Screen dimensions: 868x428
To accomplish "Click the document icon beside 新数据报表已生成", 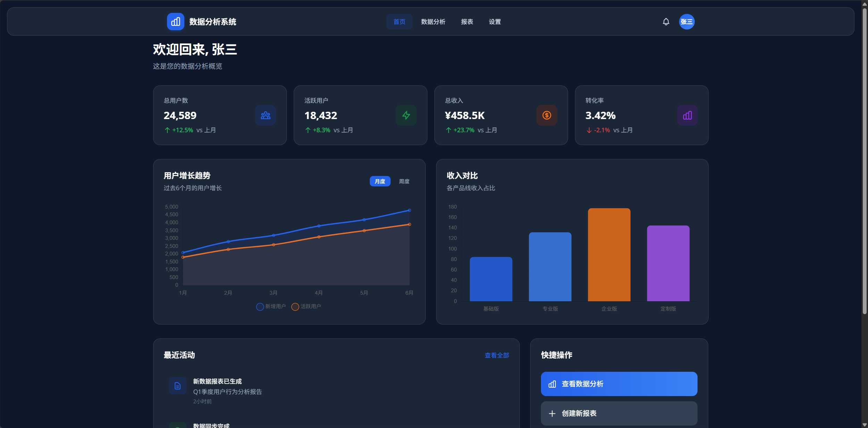I will 177,386.
